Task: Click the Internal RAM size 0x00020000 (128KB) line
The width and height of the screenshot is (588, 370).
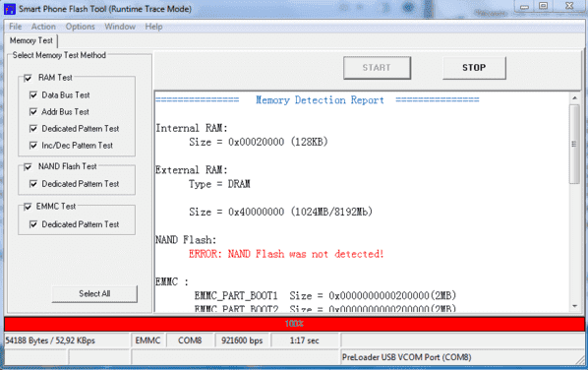Action: [259, 142]
